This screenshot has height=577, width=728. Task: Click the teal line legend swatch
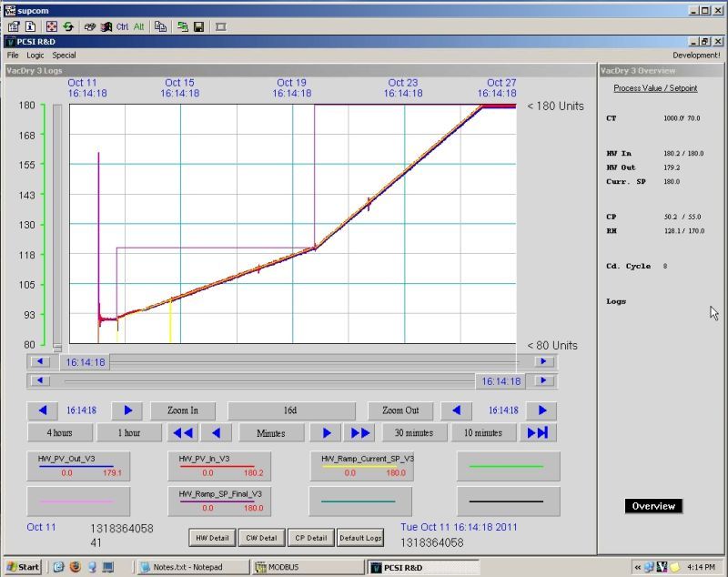tap(360, 501)
